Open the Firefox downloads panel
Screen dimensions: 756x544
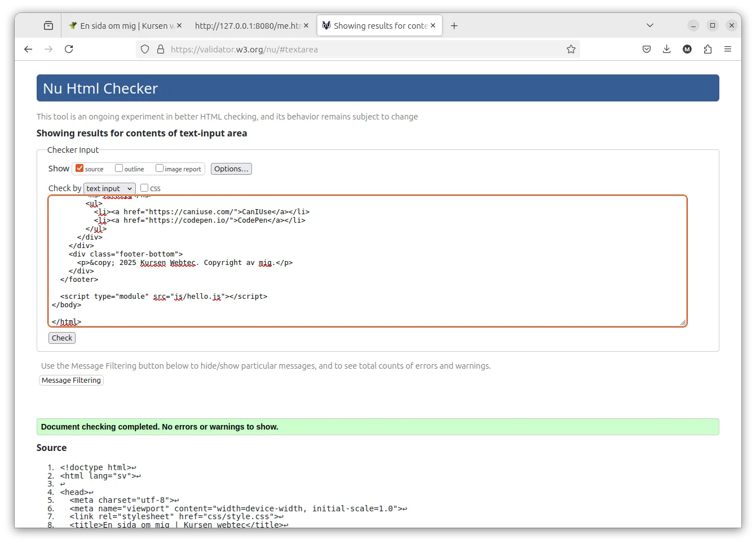point(667,49)
